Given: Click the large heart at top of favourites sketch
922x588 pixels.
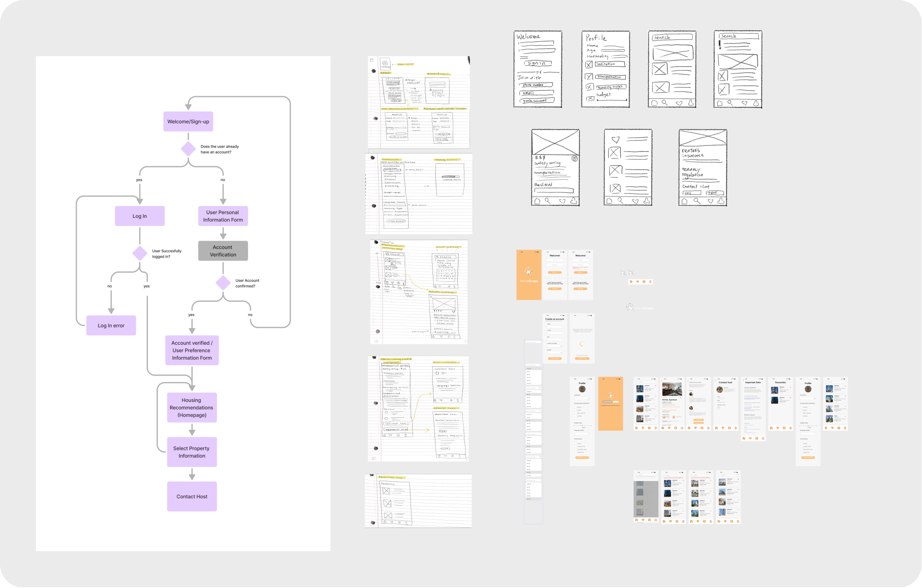Looking at the screenshot, I should (615, 140).
